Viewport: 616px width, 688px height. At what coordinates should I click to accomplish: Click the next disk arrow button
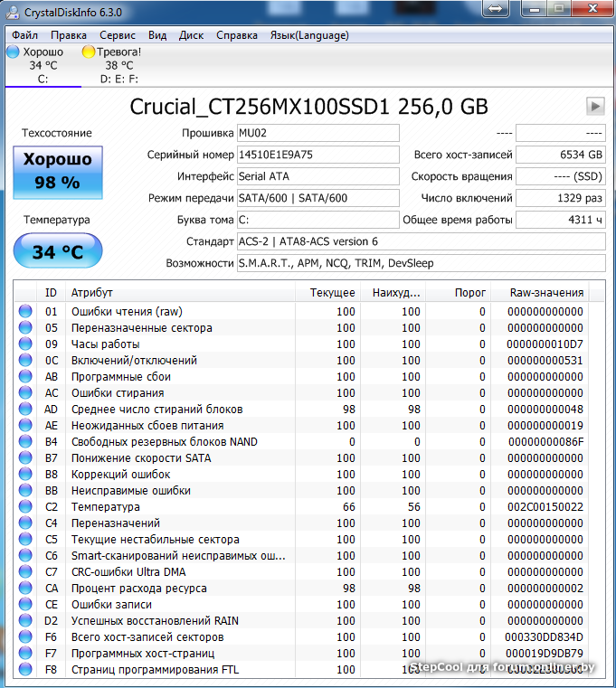click(594, 106)
